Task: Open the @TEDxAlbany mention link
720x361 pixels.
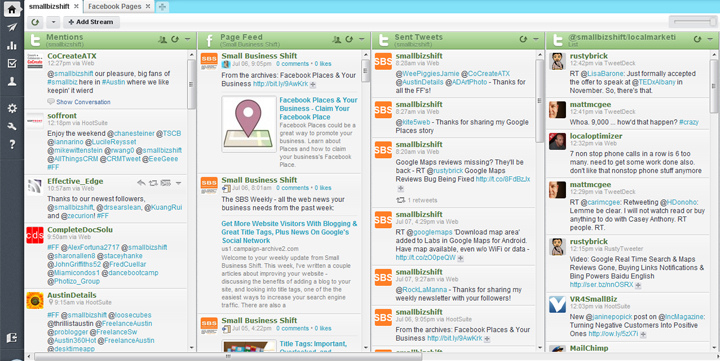Action: coord(653,82)
